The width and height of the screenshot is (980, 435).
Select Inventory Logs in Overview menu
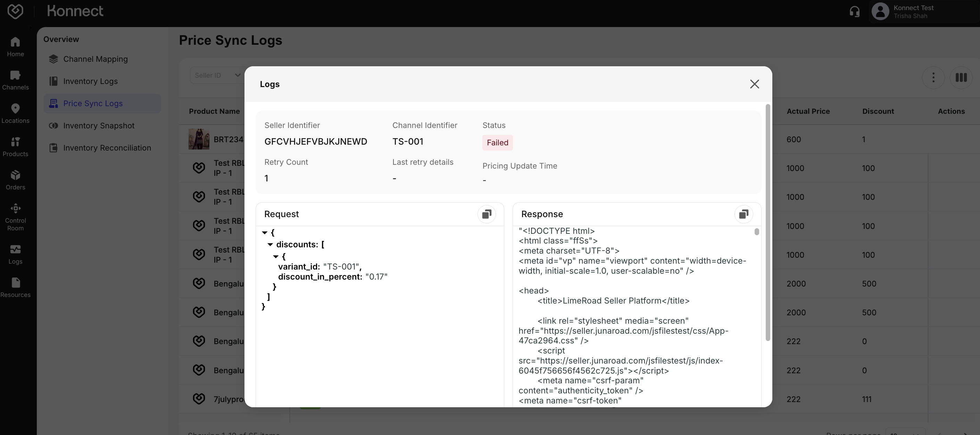click(102, 81)
